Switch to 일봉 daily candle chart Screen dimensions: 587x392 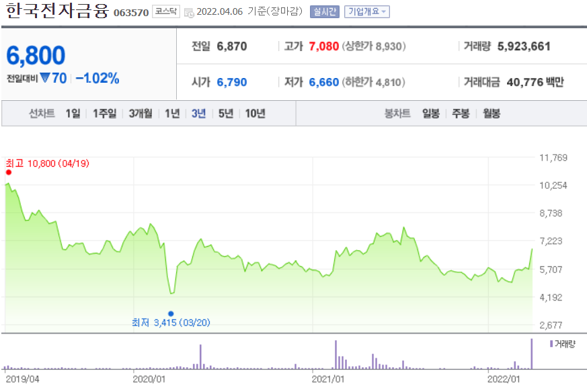[x=431, y=113]
